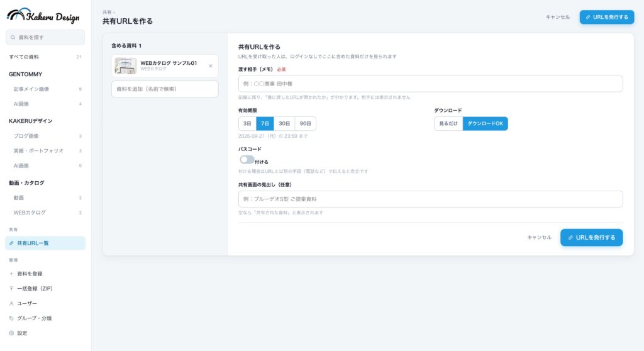Remove WEBカタログ サンプル01 with the X

[x=210, y=66]
